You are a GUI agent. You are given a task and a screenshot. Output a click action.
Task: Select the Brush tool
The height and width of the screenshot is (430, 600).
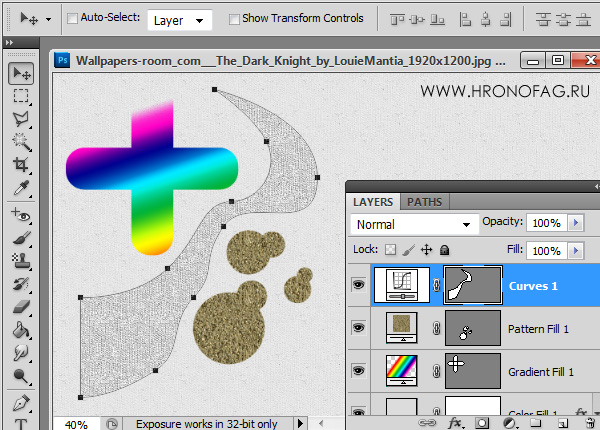[21, 238]
